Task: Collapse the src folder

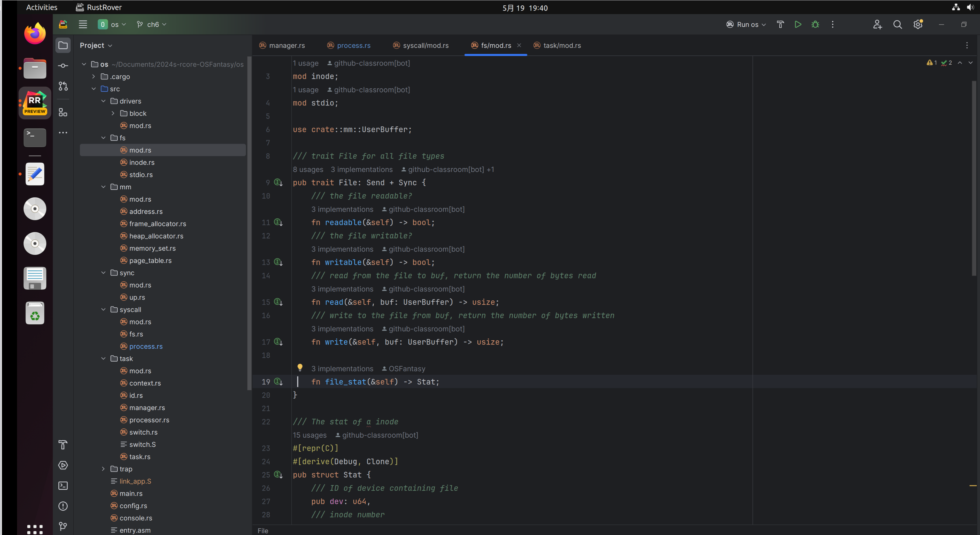Action: [93, 89]
